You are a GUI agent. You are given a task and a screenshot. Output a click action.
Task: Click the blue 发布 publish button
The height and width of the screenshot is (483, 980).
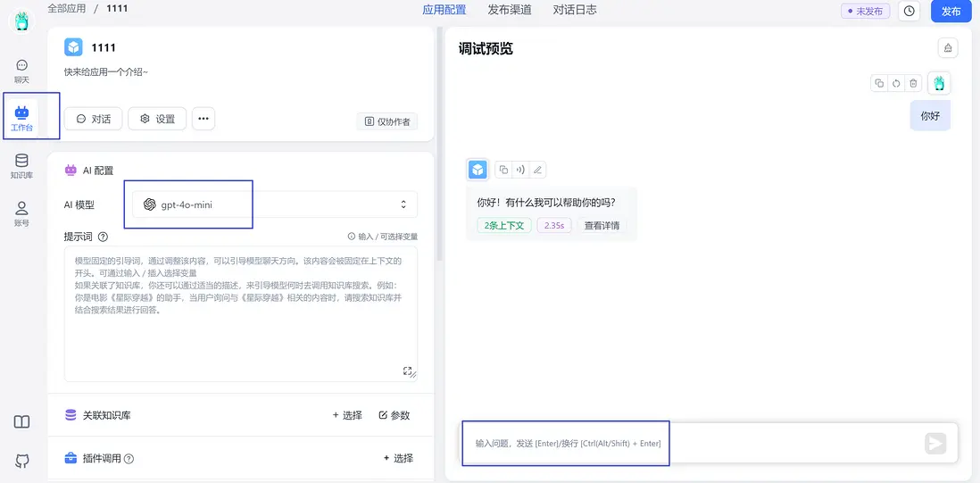[x=951, y=12]
